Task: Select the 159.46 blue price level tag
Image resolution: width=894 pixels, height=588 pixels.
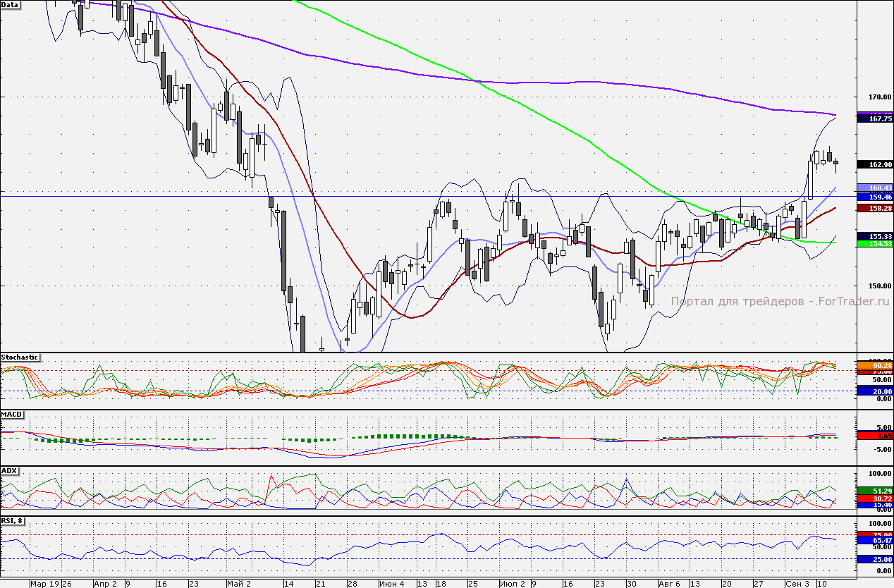Action: click(875, 197)
